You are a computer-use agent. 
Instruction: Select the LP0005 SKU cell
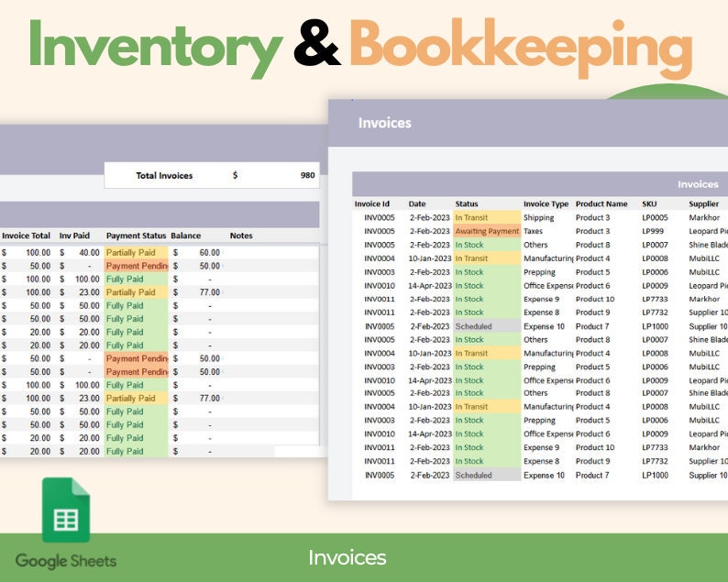[655, 217]
